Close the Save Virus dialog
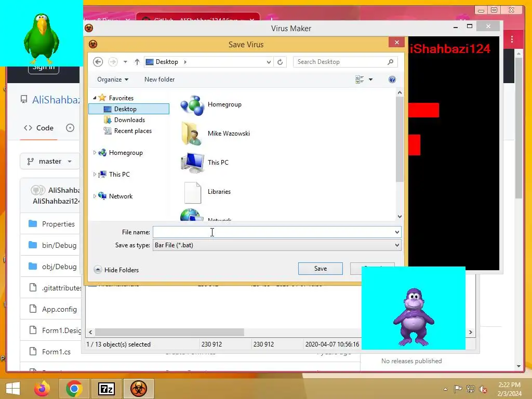 pos(396,43)
